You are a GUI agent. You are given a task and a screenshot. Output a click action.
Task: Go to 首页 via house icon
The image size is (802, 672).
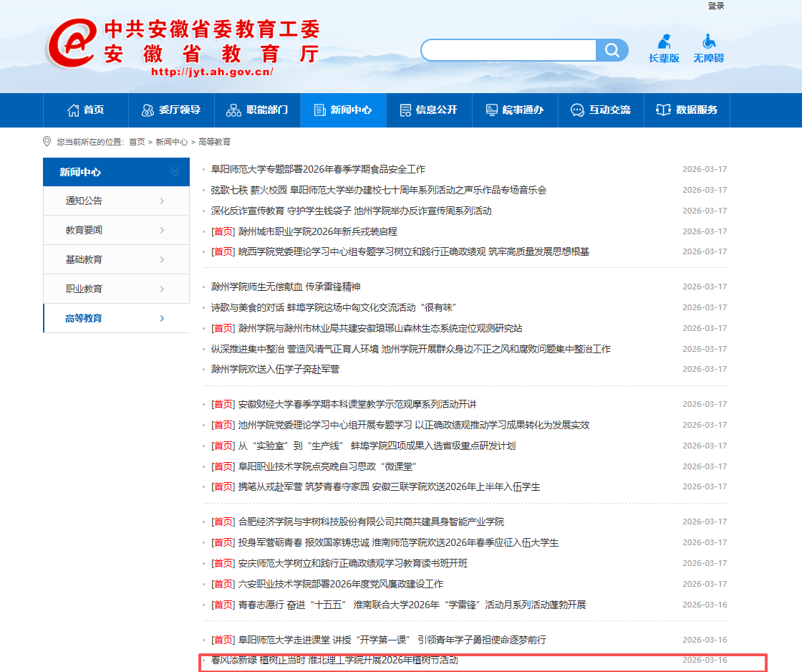point(74,110)
